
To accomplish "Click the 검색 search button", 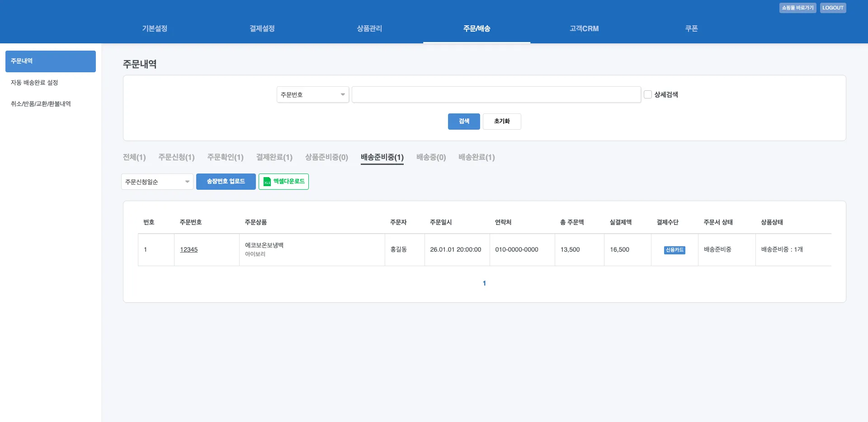I will coord(464,122).
